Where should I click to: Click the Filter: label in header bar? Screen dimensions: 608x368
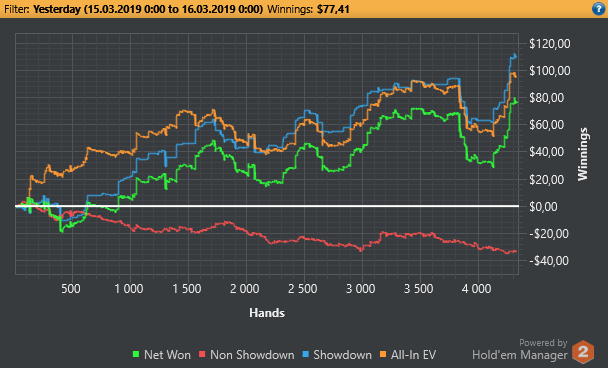17,9
